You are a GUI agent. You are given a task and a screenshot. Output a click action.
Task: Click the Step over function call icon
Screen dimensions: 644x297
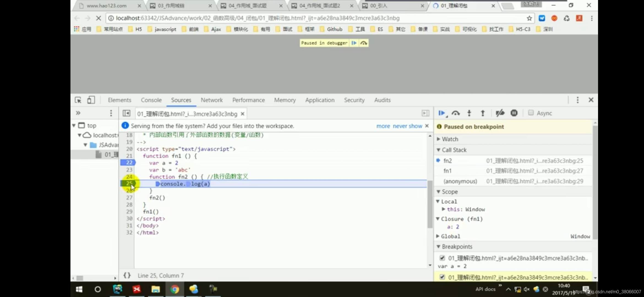pos(456,113)
